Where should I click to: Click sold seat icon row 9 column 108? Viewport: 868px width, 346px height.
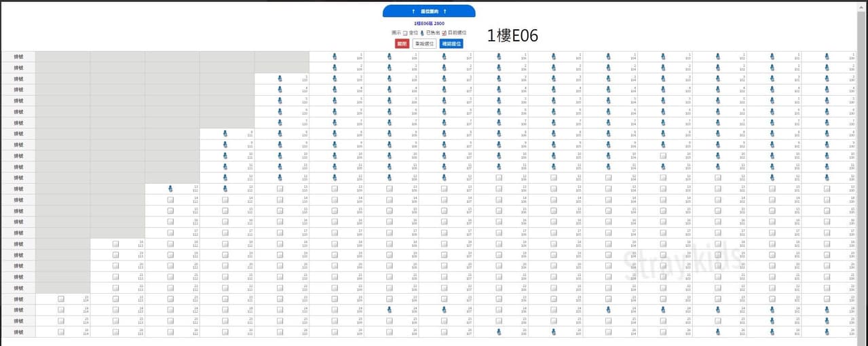[x=390, y=145]
